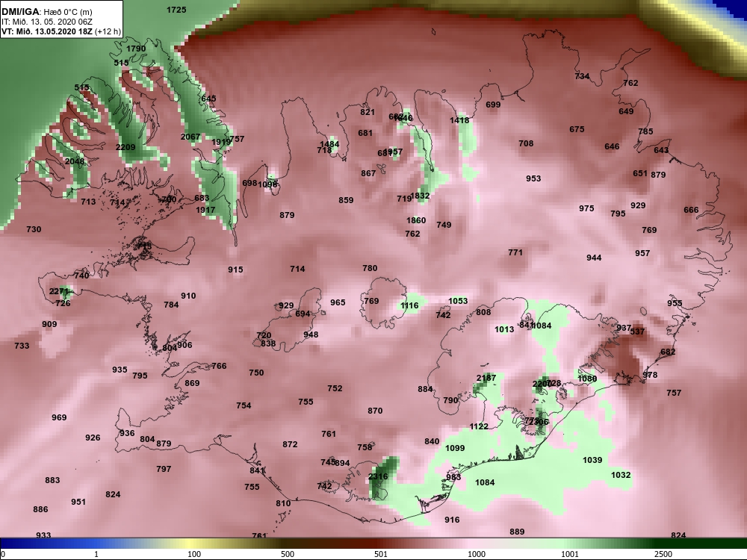Image resolution: width=747 pixels, height=560 pixels.
Task: Click the legend label '2500'
Action: point(663,554)
